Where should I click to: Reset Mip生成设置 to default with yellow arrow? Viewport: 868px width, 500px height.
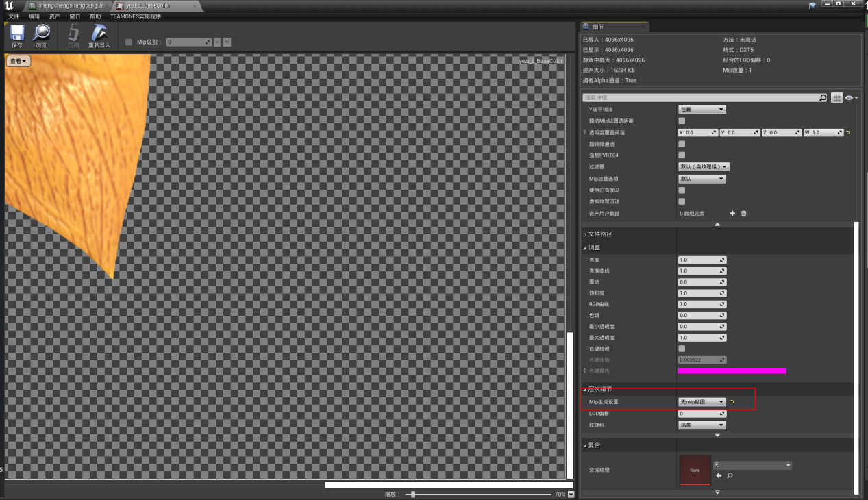pos(732,402)
